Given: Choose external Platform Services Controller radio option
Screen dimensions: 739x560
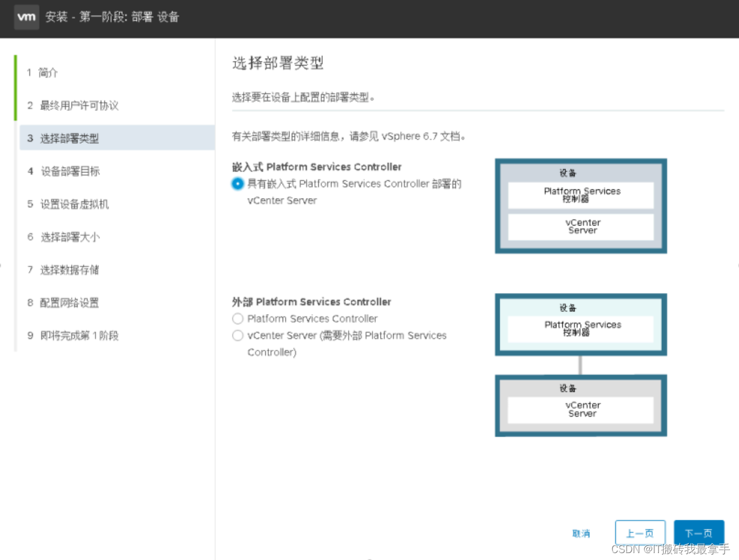Looking at the screenshot, I should pos(238,318).
